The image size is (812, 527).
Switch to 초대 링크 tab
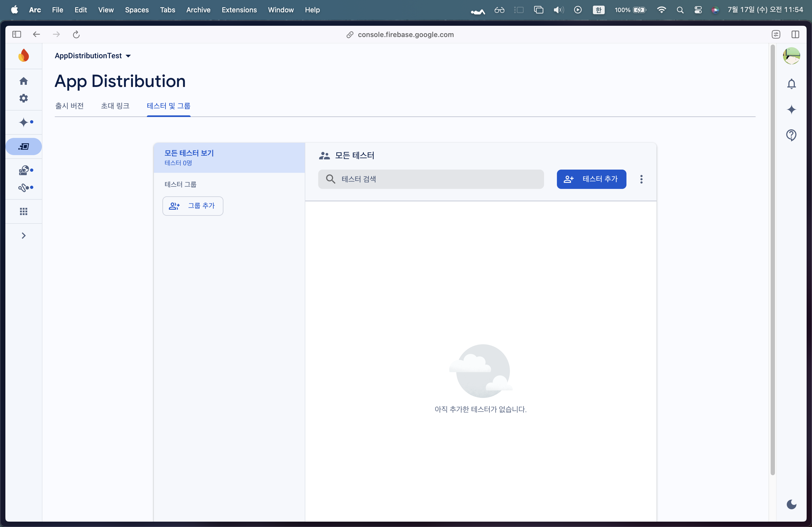115,106
